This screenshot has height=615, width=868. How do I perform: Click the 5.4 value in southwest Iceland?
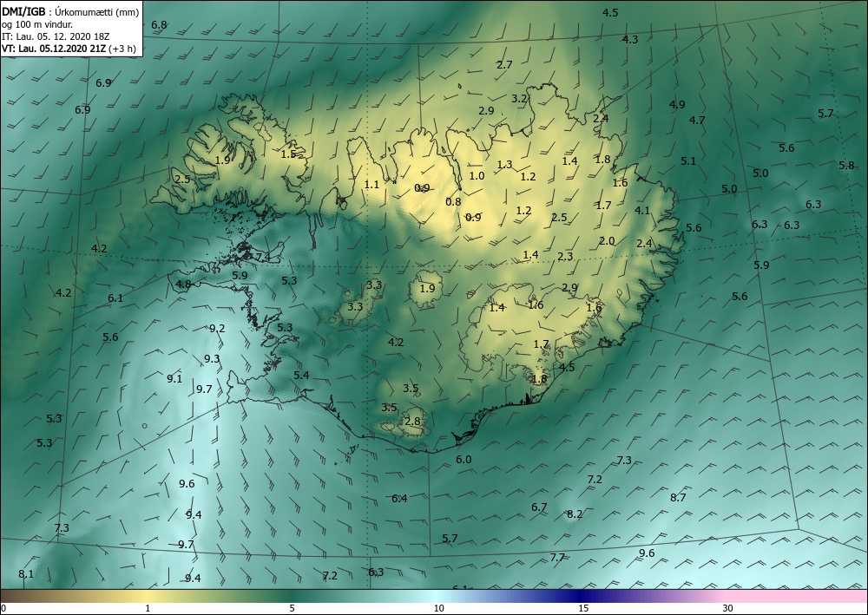click(301, 376)
